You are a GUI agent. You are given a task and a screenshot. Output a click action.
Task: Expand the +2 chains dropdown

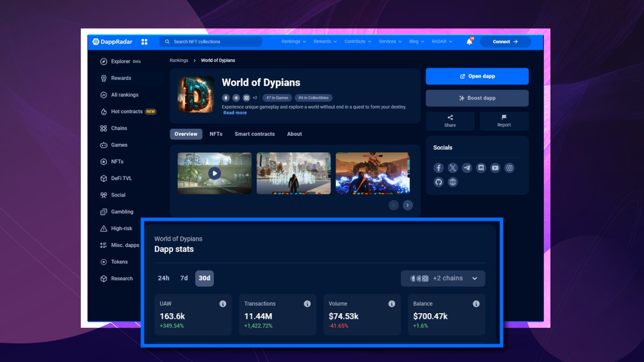(443, 278)
